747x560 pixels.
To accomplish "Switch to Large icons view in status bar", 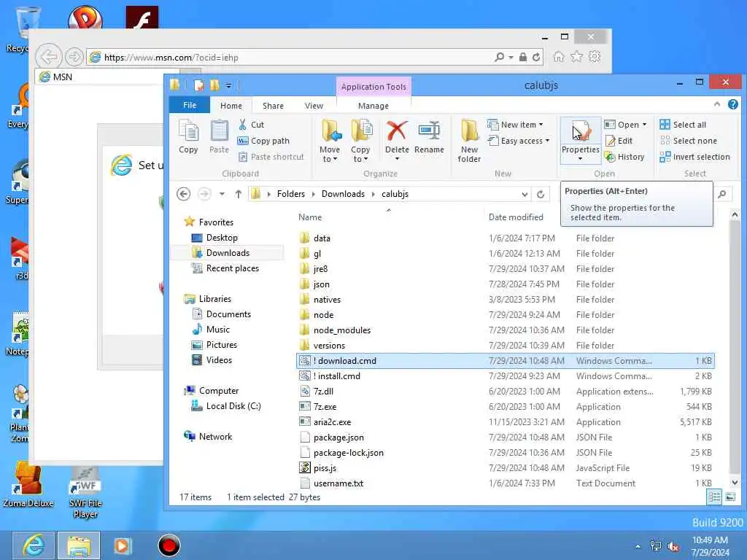I will click(x=729, y=497).
